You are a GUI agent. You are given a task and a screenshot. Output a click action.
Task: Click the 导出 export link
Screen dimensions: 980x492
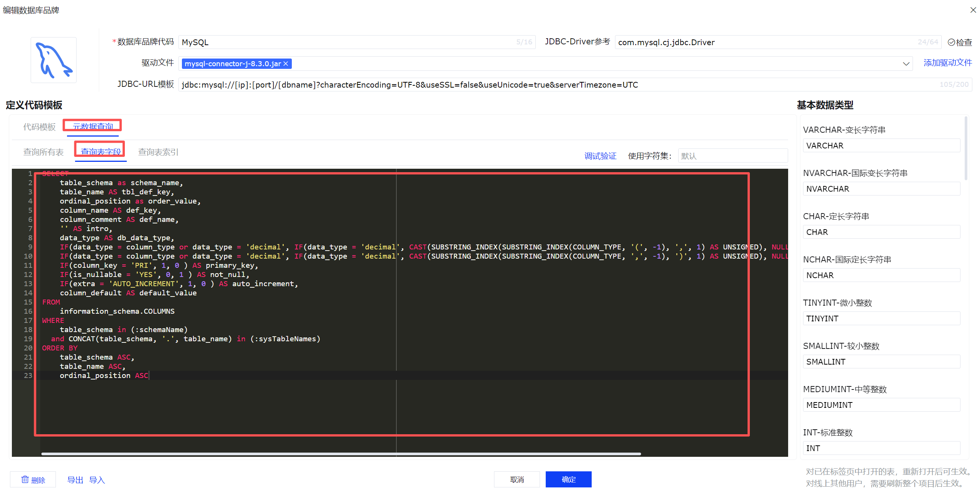coord(75,480)
